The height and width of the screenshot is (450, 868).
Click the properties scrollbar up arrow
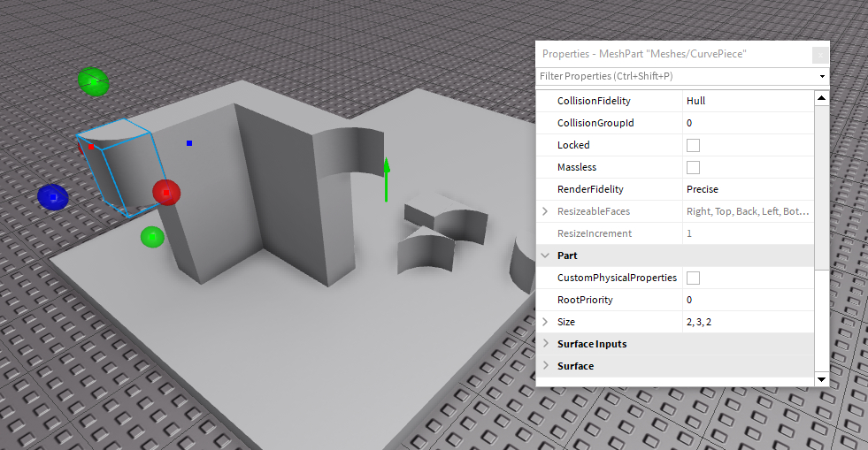tap(821, 98)
